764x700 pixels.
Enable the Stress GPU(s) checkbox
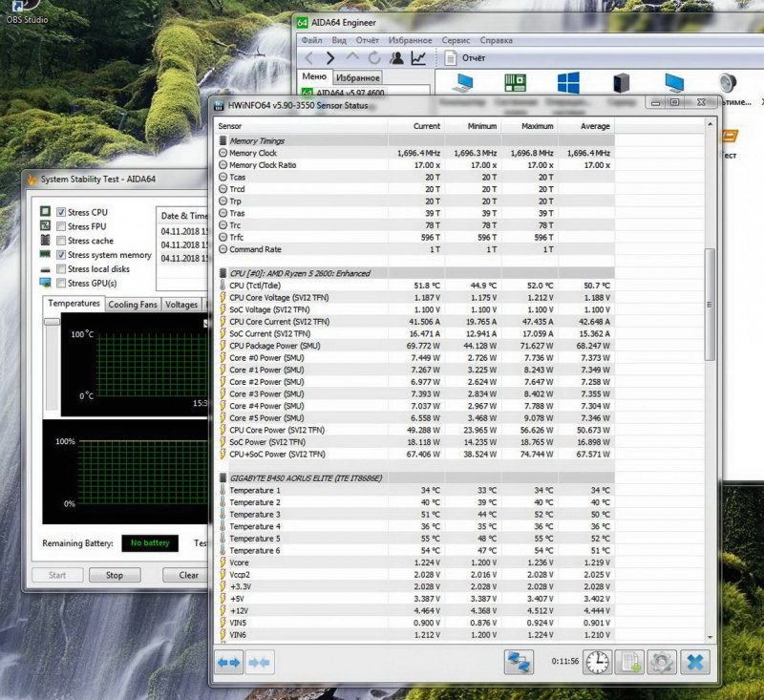click(61, 283)
